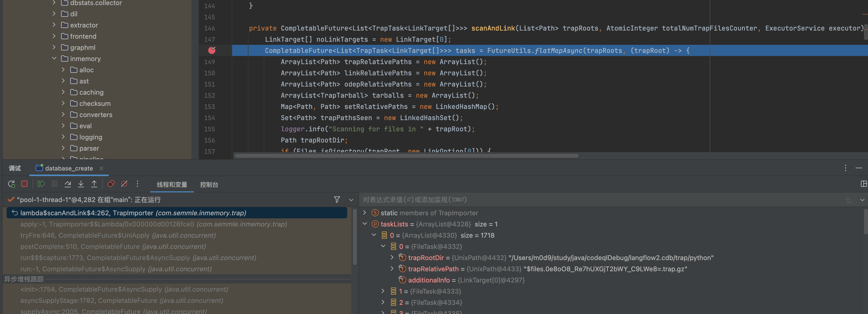Expand static members of TrapImporter
This screenshot has height=314, width=868.
click(365, 213)
